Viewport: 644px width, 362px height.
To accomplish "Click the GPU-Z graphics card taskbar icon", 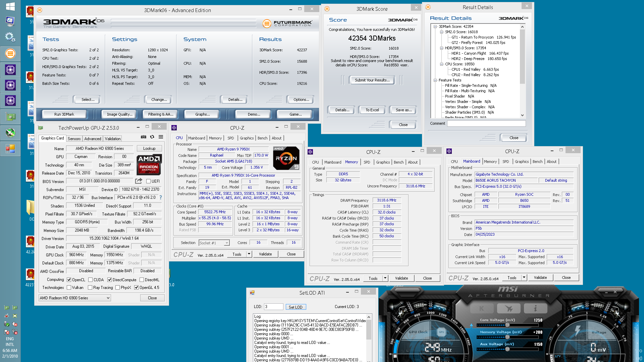I will coord(10,117).
